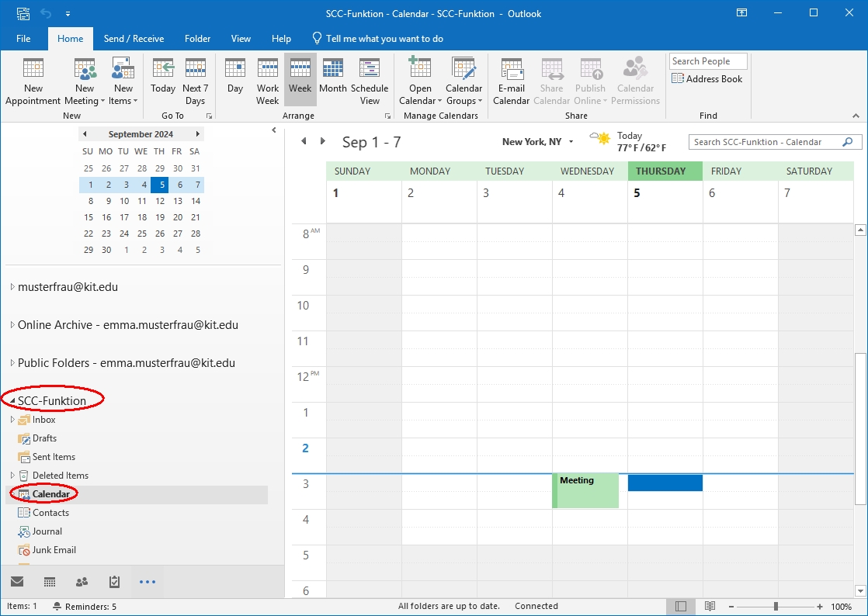Open People view in navigation bar
The image size is (868, 616).
pyautogui.click(x=82, y=582)
